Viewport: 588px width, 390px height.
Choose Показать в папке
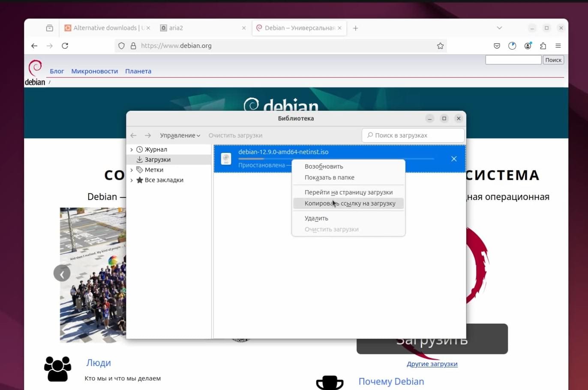(x=348, y=178)
